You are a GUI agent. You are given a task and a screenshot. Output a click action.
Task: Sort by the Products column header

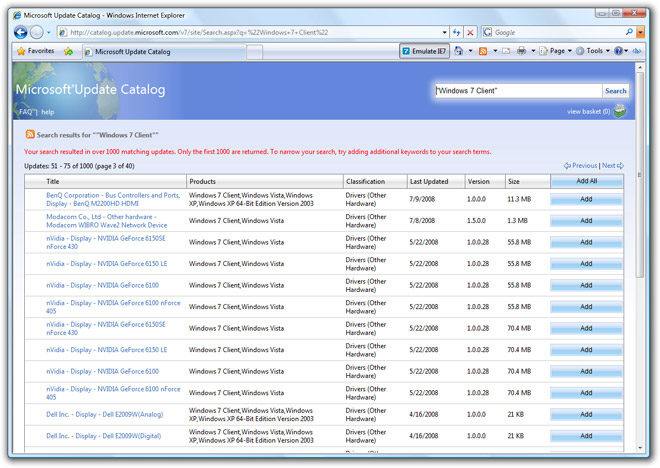[x=202, y=181]
